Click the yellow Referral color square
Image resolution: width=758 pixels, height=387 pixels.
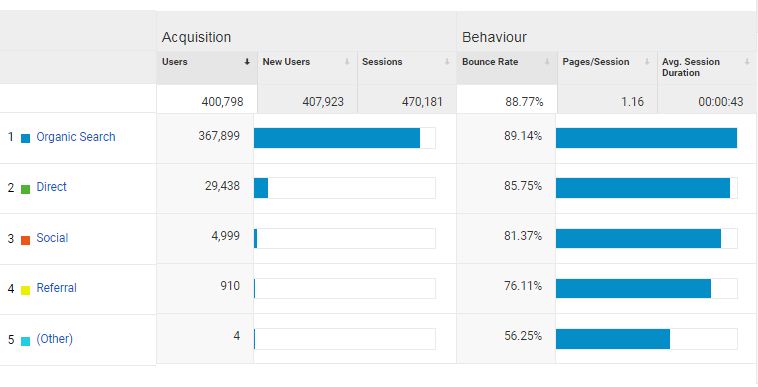point(26,290)
